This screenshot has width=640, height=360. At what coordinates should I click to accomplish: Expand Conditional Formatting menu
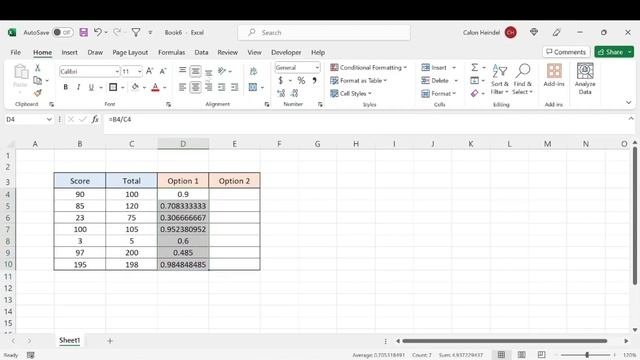tap(369, 67)
